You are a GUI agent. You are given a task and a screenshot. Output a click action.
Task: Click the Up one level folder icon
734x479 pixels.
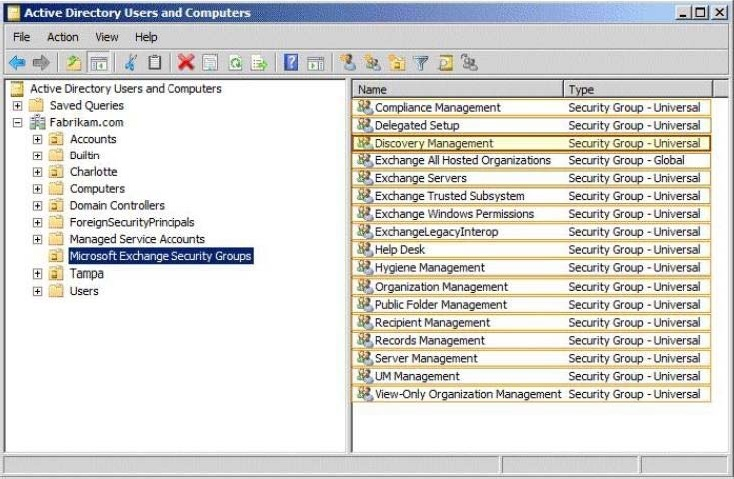[73, 62]
